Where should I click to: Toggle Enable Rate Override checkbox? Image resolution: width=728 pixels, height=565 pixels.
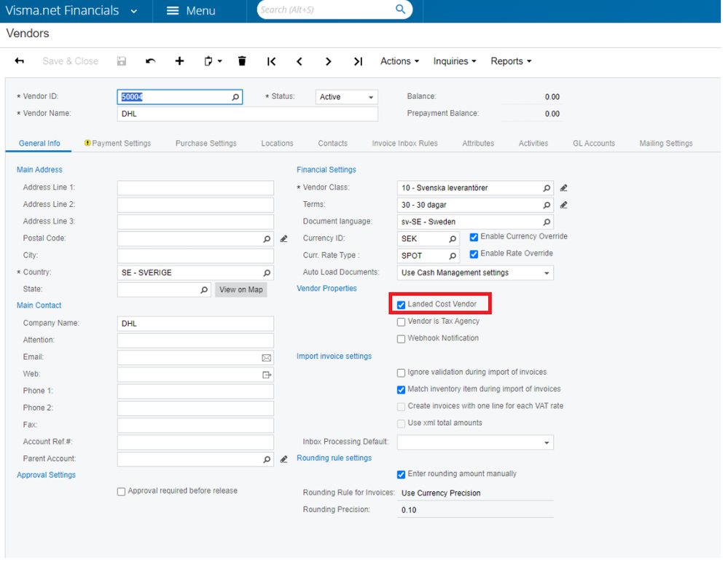(474, 254)
